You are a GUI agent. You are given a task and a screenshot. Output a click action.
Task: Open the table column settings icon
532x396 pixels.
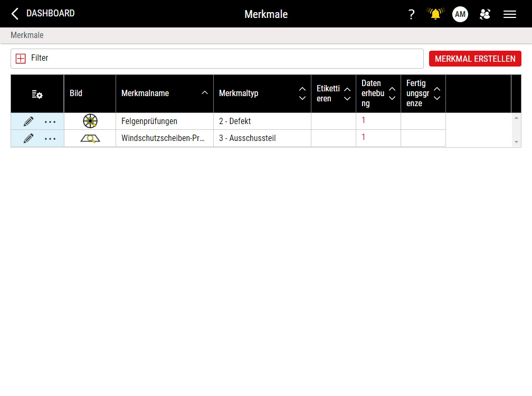(37, 94)
